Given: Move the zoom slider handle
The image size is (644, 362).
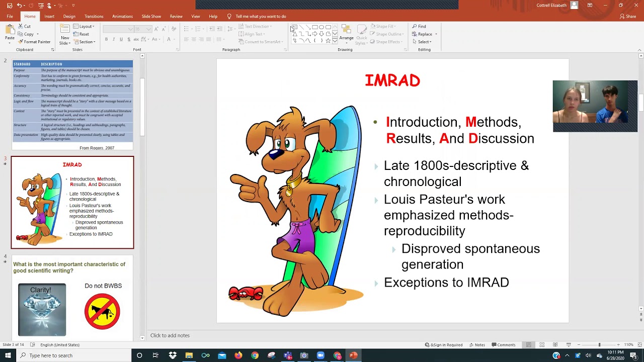Looking at the screenshot, I should coord(599,345).
